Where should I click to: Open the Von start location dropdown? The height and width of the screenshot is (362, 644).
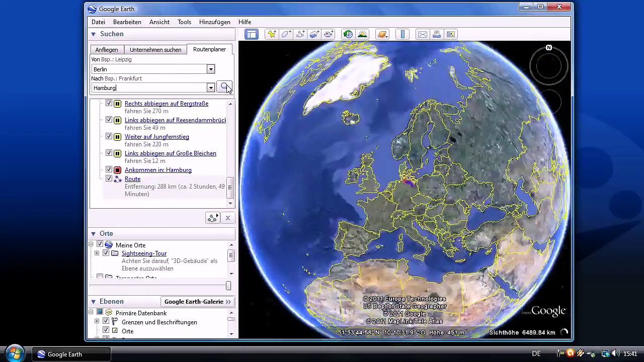click(211, 69)
